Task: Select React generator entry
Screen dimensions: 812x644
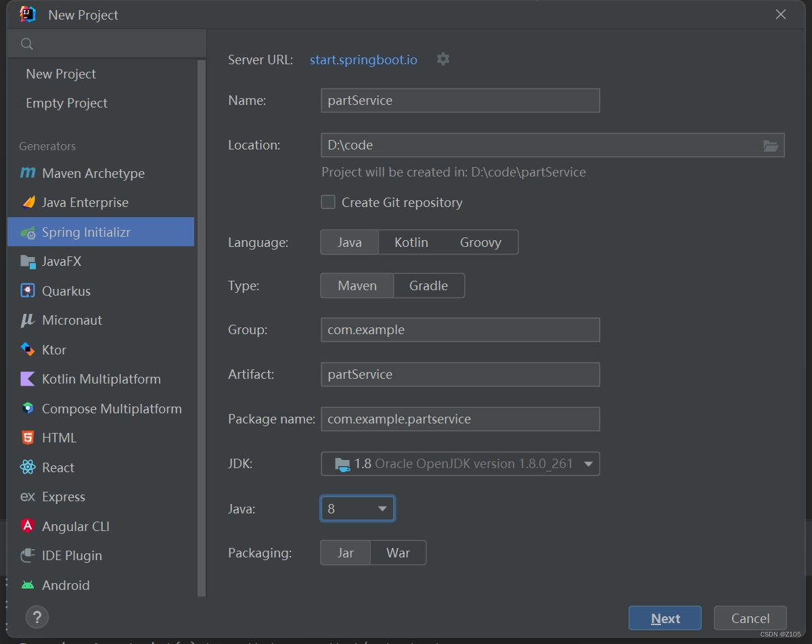Action: tap(101, 467)
